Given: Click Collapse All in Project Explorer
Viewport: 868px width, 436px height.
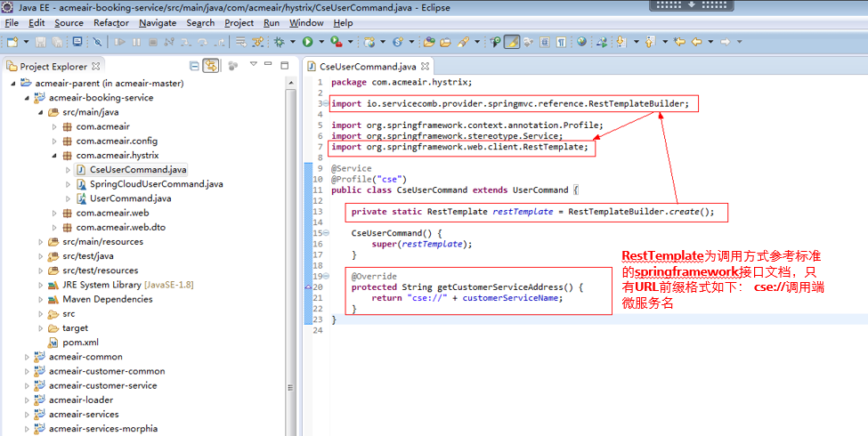Looking at the screenshot, I should click(195, 66).
